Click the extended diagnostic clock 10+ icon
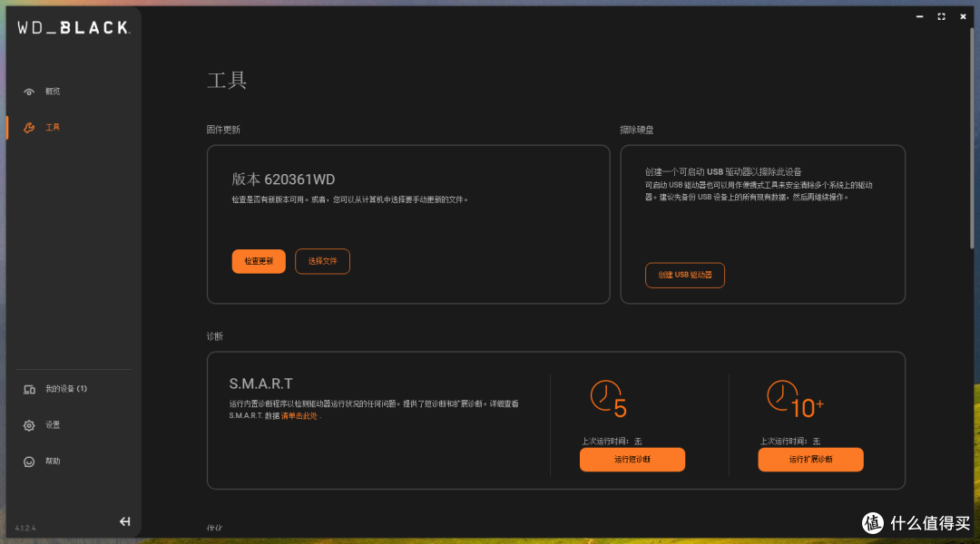This screenshot has width=980, height=544. click(795, 399)
